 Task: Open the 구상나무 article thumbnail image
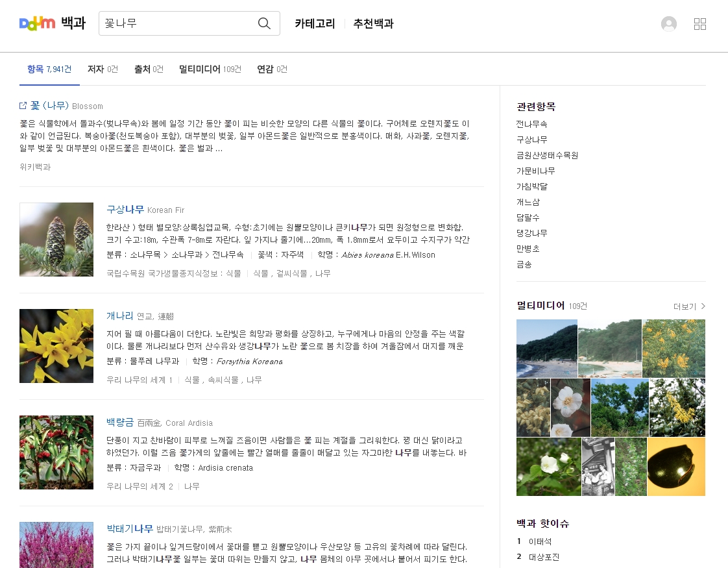click(56, 239)
